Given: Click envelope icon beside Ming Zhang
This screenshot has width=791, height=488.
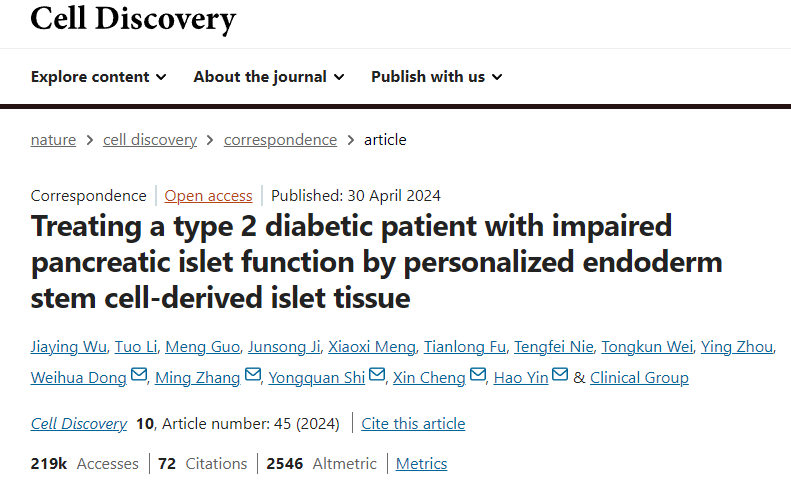Looking at the screenshot, I should click(253, 376).
